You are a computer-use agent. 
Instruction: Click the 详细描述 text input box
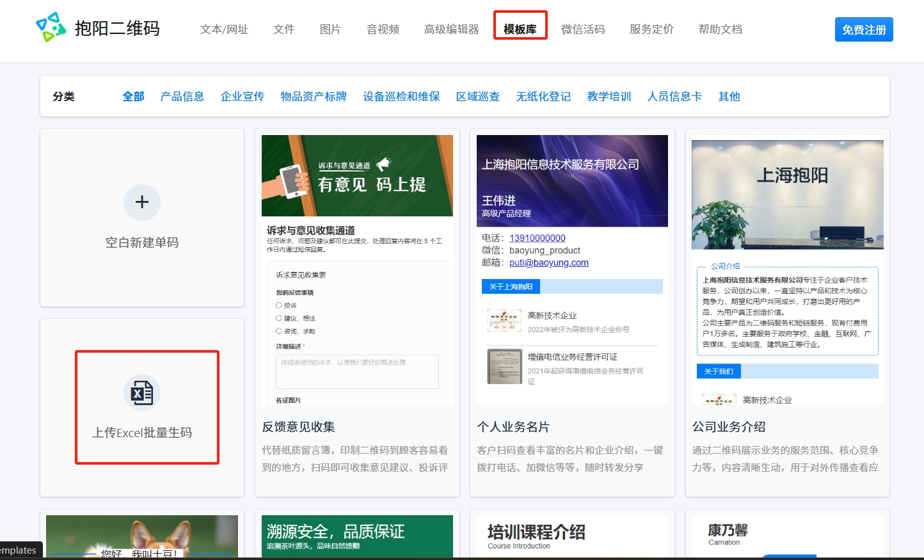[x=357, y=372]
